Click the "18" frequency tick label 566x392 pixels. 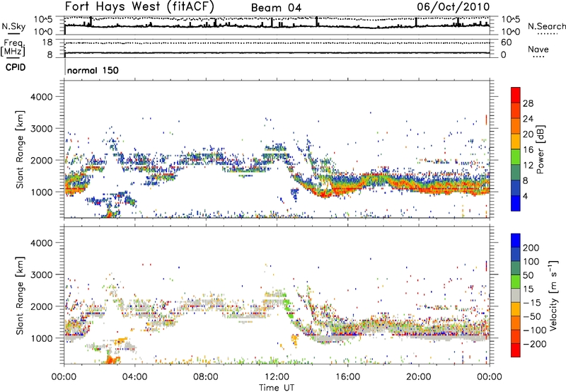click(47, 42)
